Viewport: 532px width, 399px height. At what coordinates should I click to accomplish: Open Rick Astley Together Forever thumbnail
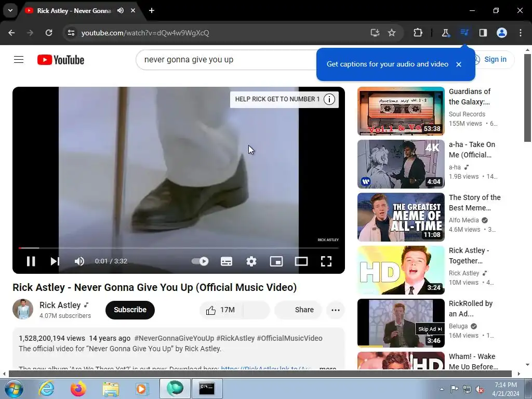click(401, 270)
